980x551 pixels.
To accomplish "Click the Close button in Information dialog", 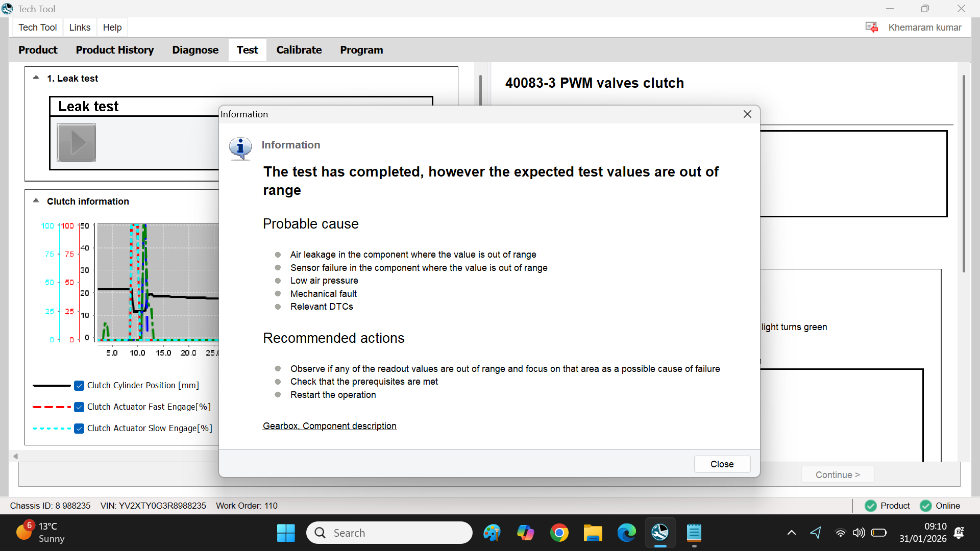I will (x=722, y=464).
